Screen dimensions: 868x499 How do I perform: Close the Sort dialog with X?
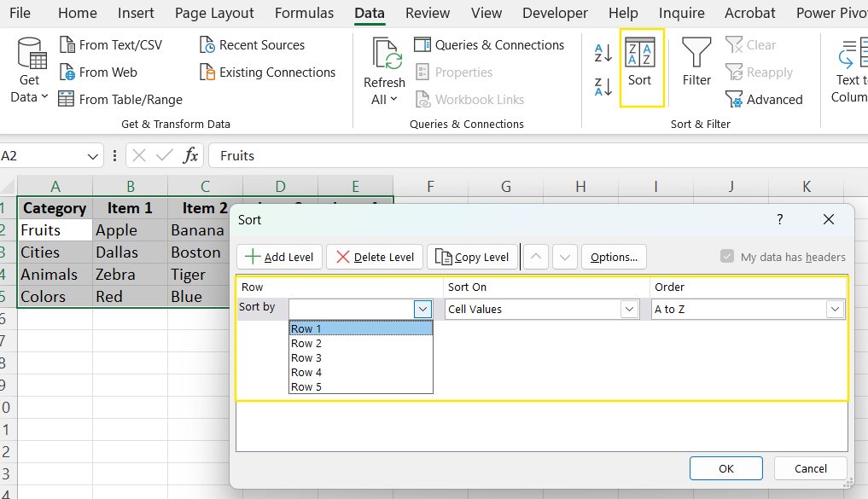click(829, 219)
